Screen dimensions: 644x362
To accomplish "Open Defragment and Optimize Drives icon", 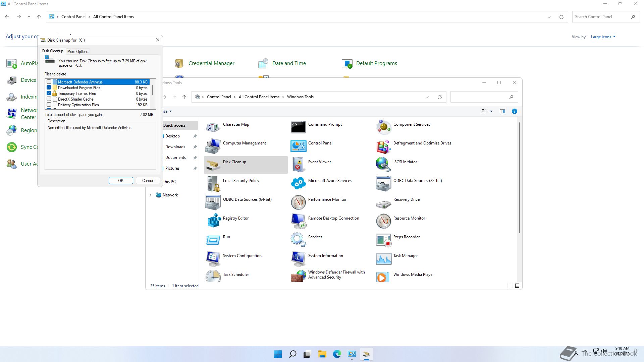I will (x=383, y=146).
